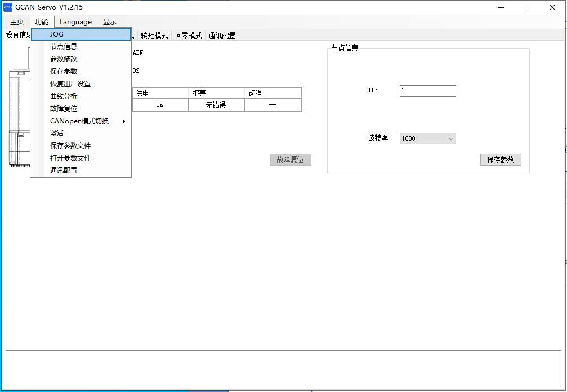Viewport: 567px width, 392px height.
Task: Choose 保存参数文件 from the menu
Action: tap(70, 146)
